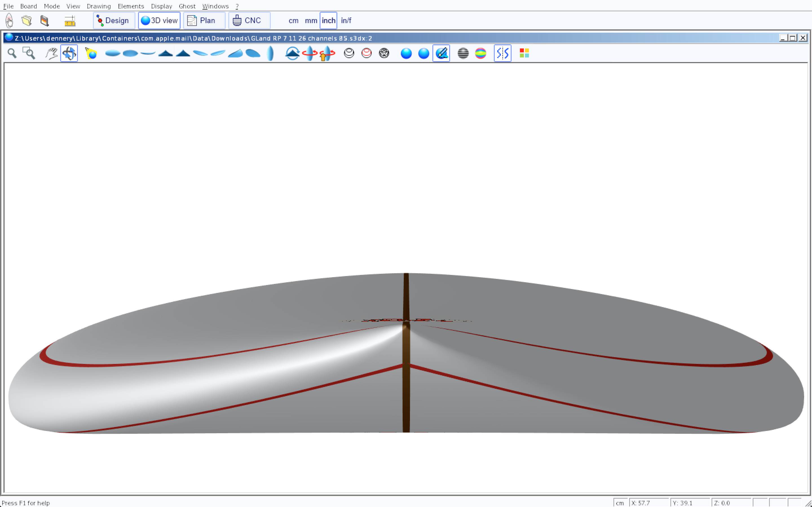Click the striped zebra sphere rendering icon
Screen dimensions: 812x507
point(463,53)
